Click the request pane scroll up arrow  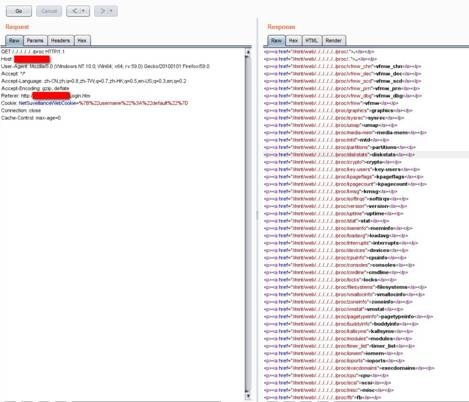pos(248,52)
